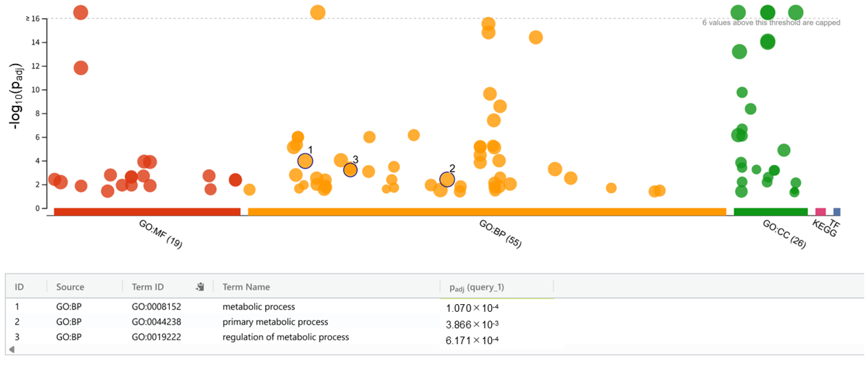Select the highlighted data point labeled 3
This screenshot has width=868, height=365.
pyautogui.click(x=350, y=170)
